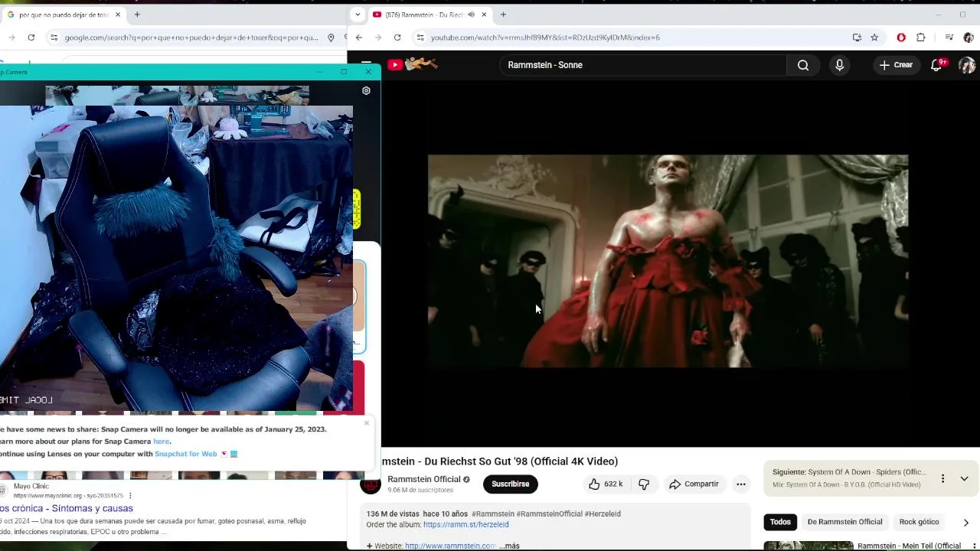Close the Google search tab
This screenshot has height=551, width=980.
118,15
